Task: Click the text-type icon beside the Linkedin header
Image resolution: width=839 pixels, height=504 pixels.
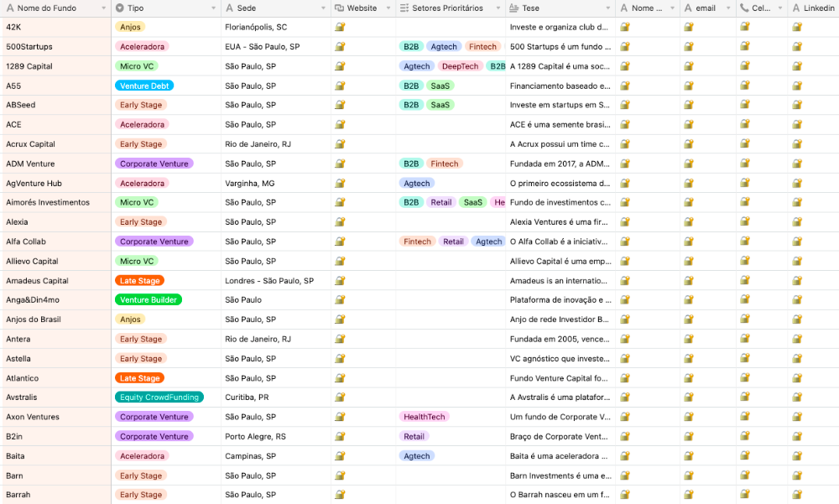Action: (796, 8)
